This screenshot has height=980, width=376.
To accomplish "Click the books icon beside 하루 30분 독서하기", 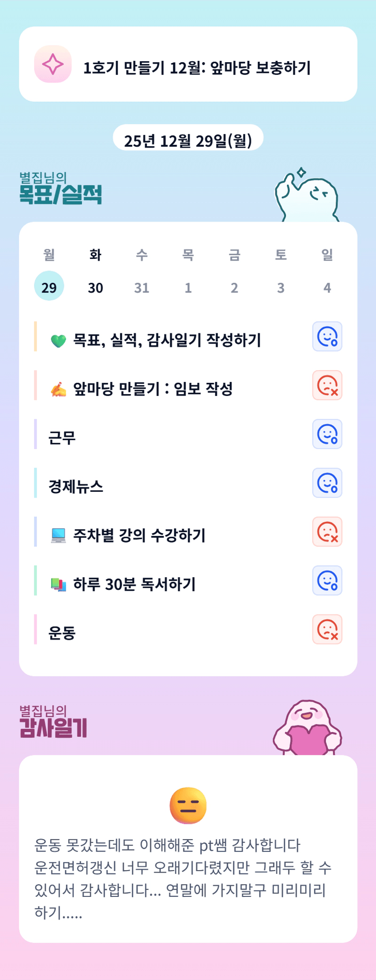I will coord(58,584).
